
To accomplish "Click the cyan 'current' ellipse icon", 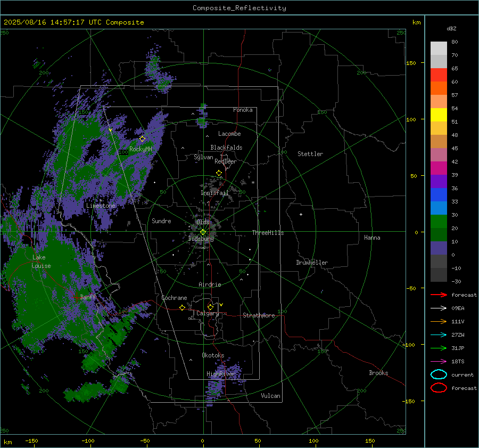I will [x=439, y=374].
